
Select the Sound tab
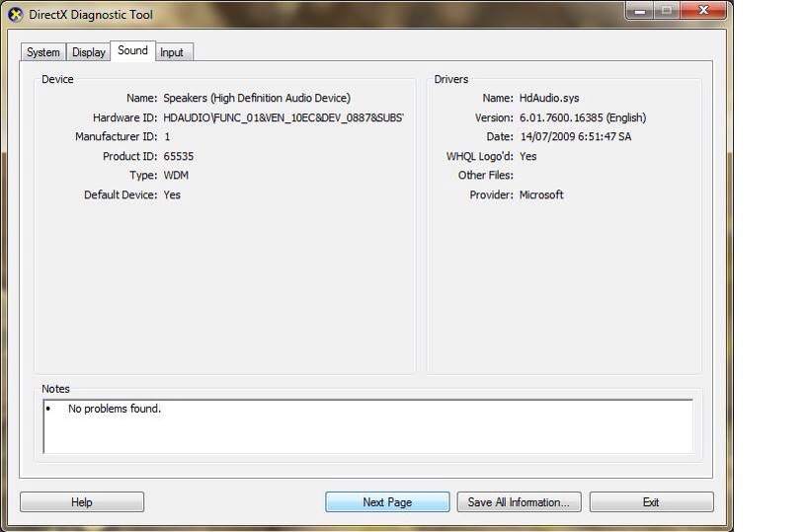[x=132, y=50]
